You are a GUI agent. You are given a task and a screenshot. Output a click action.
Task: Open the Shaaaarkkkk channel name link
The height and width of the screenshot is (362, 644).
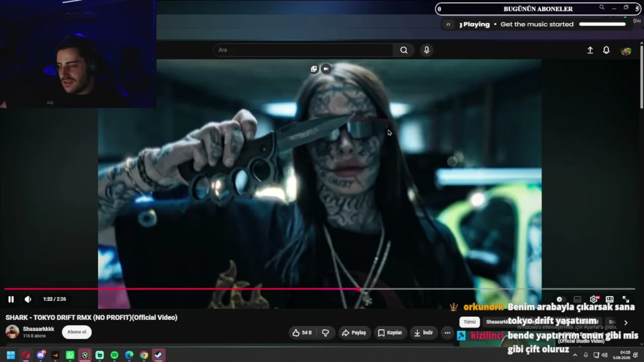tap(39, 329)
